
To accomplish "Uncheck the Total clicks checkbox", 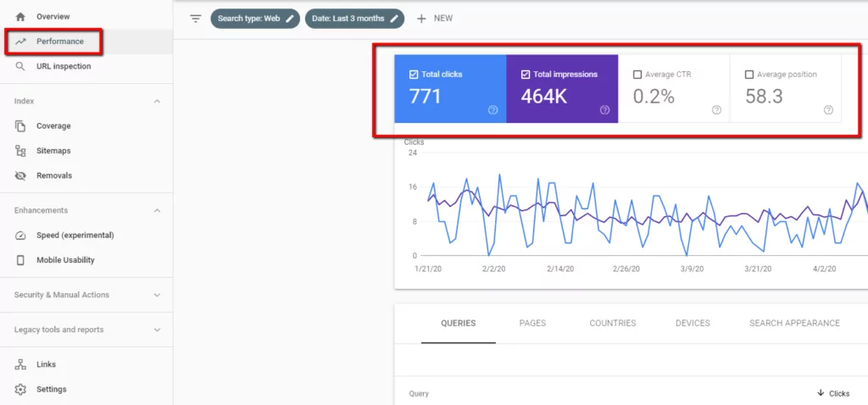I will click(x=414, y=75).
